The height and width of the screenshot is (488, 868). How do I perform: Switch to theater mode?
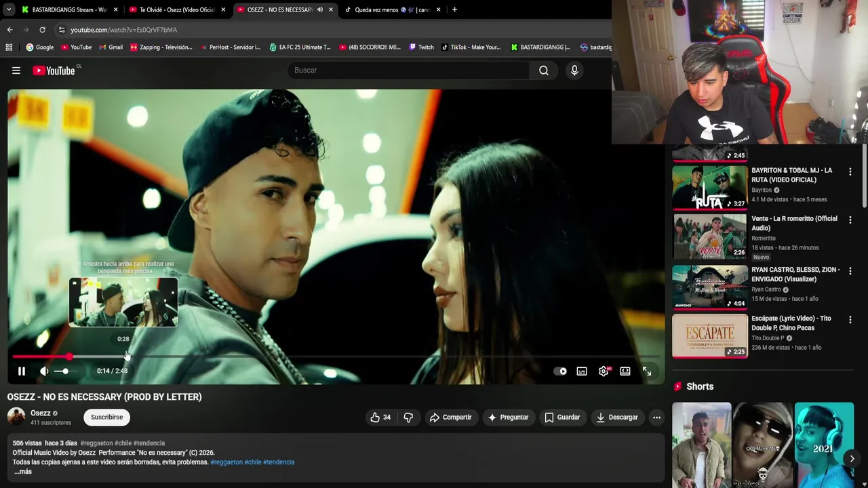(x=625, y=371)
